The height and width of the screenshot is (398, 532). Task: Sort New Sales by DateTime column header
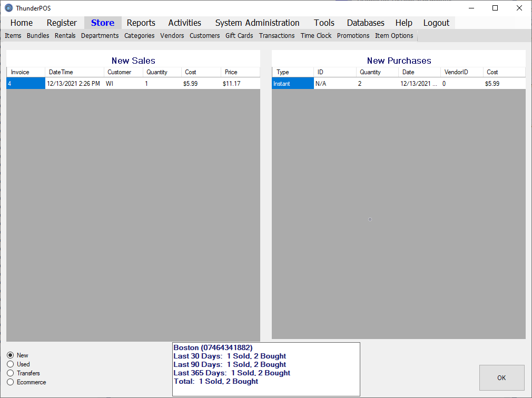pos(74,72)
